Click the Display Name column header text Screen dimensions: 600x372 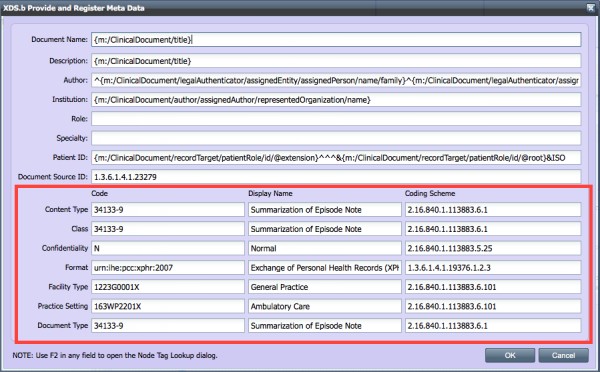click(x=270, y=193)
